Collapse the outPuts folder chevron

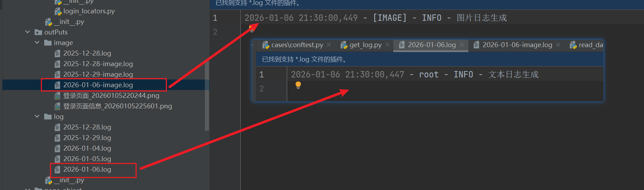click(x=28, y=32)
